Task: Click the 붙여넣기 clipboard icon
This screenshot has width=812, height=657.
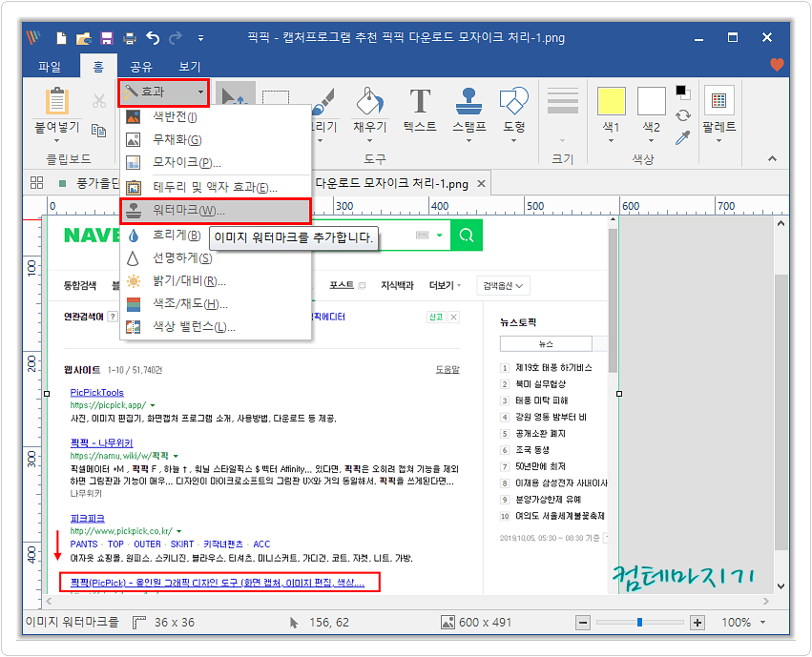Action: [x=57, y=100]
